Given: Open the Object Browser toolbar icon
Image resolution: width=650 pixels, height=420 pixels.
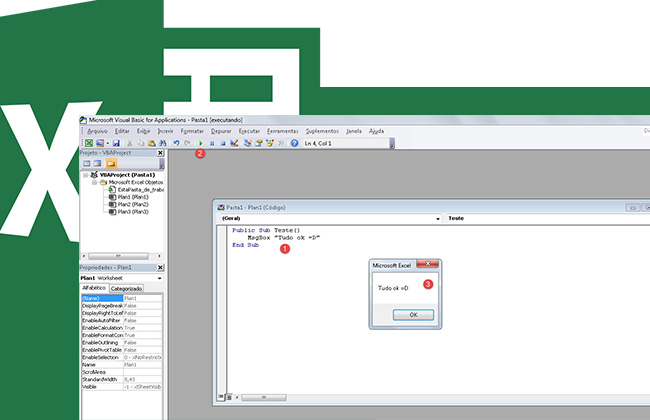Looking at the screenshot, I should (270, 143).
